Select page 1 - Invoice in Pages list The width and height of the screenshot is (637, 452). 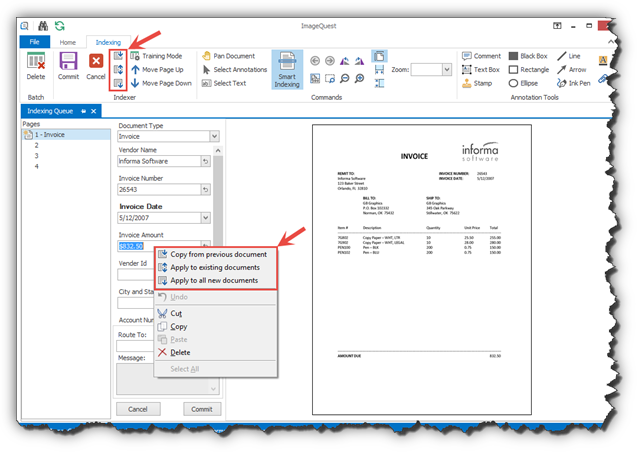[66, 134]
